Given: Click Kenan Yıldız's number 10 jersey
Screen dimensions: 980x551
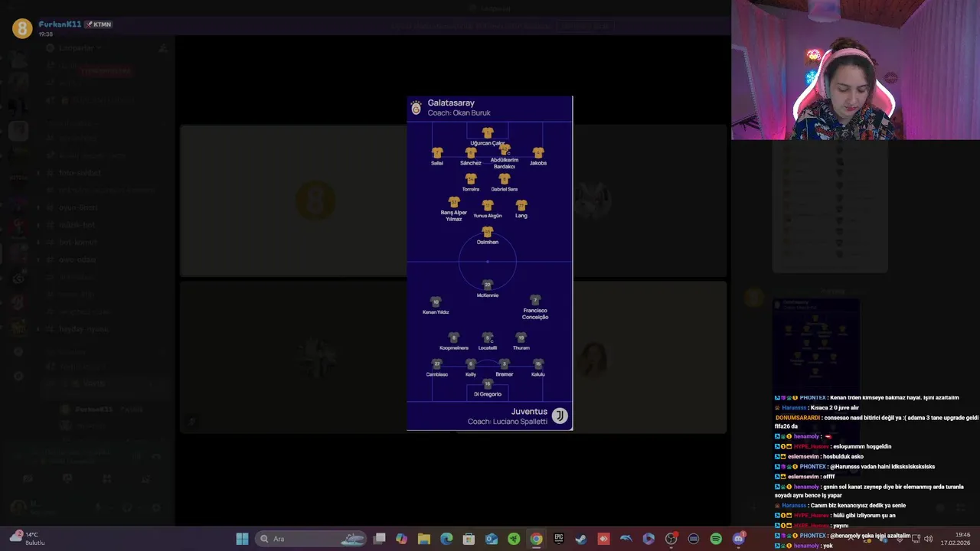Looking at the screenshot, I should click(x=436, y=302).
